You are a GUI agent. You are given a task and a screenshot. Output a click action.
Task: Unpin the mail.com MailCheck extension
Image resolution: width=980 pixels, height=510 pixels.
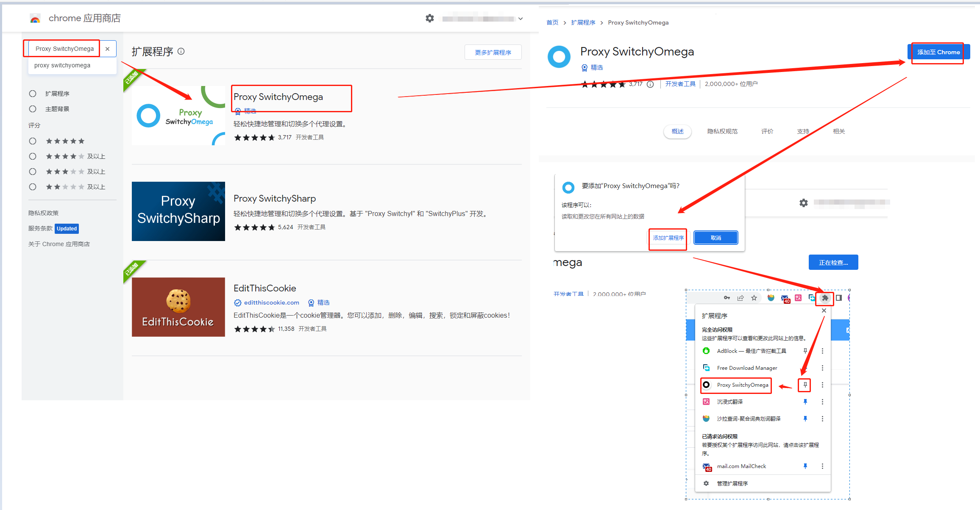coord(805,466)
